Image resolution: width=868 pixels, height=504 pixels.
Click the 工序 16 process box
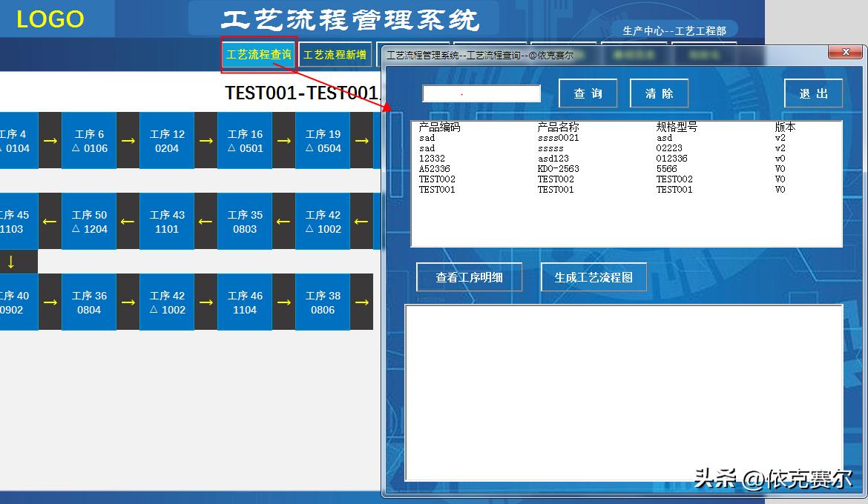(x=245, y=141)
